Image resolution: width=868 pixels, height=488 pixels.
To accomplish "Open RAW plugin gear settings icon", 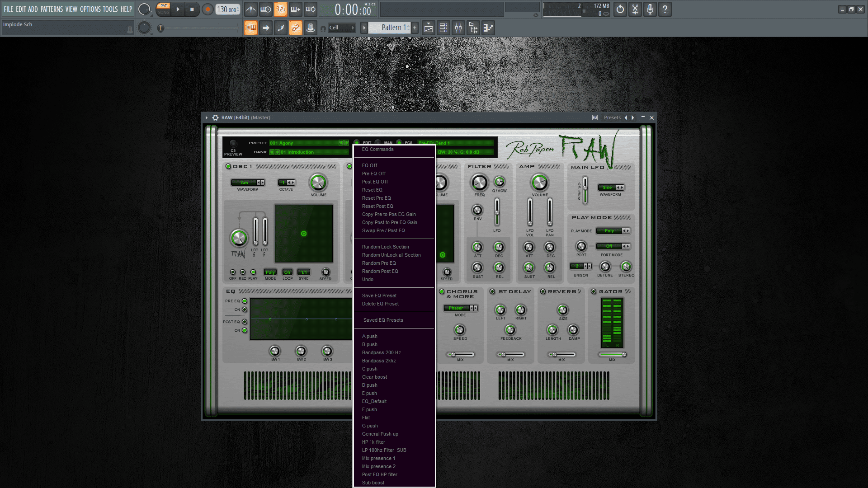I will coord(216,117).
